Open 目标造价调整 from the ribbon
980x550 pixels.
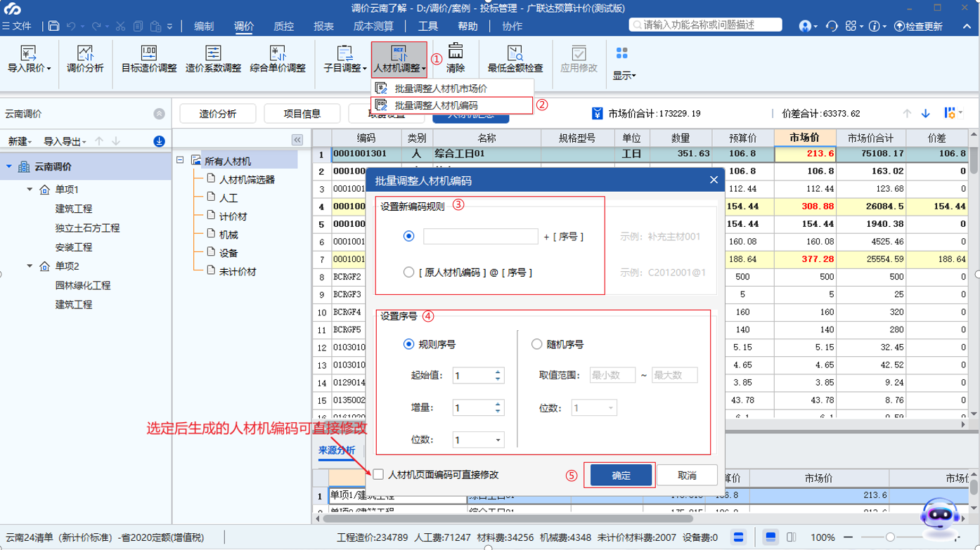[149, 58]
